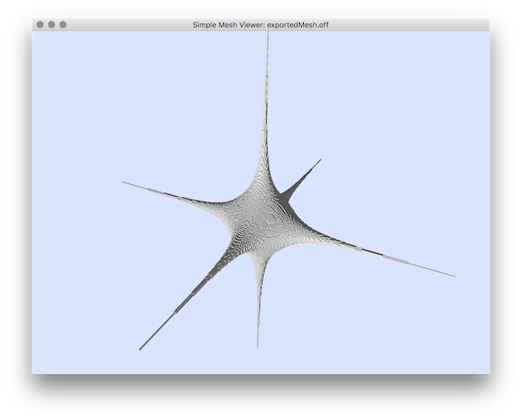The height and width of the screenshot is (420, 522).
Task: Click the middle minimize window button
Action: click(52, 25)
